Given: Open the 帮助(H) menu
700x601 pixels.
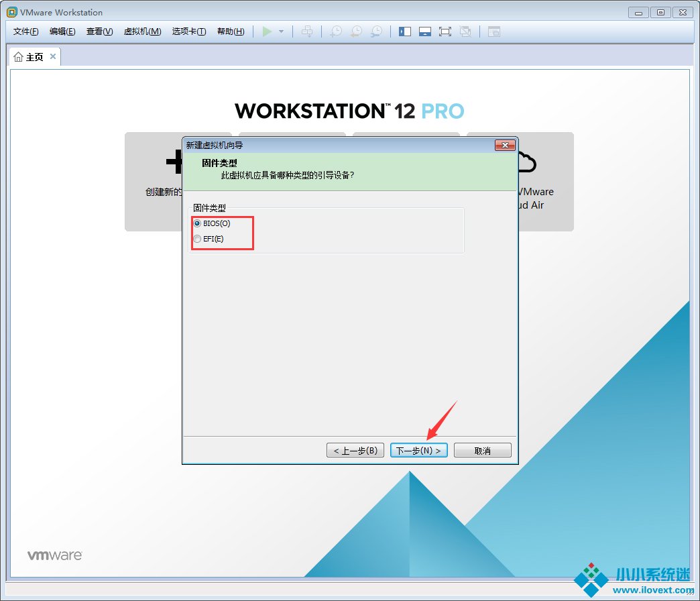Looking at the screenshot, I should (231, 32).
